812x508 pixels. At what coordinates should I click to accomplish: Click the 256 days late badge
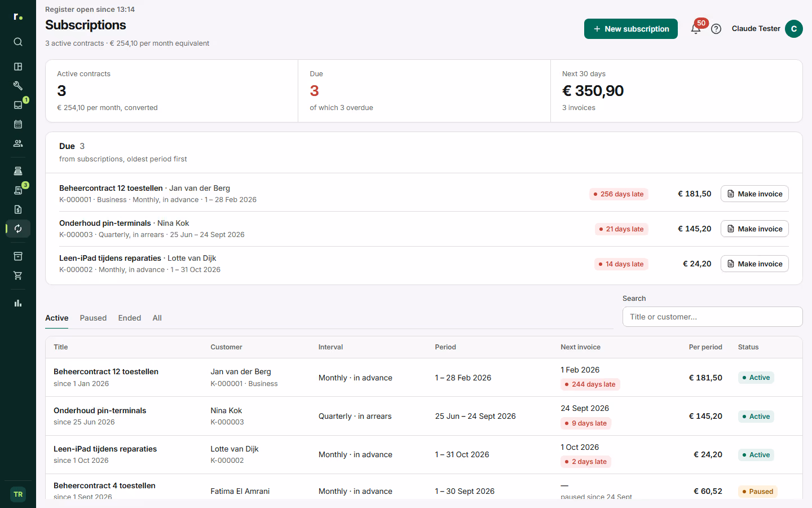pyautogui.click(x=619, y=194)
